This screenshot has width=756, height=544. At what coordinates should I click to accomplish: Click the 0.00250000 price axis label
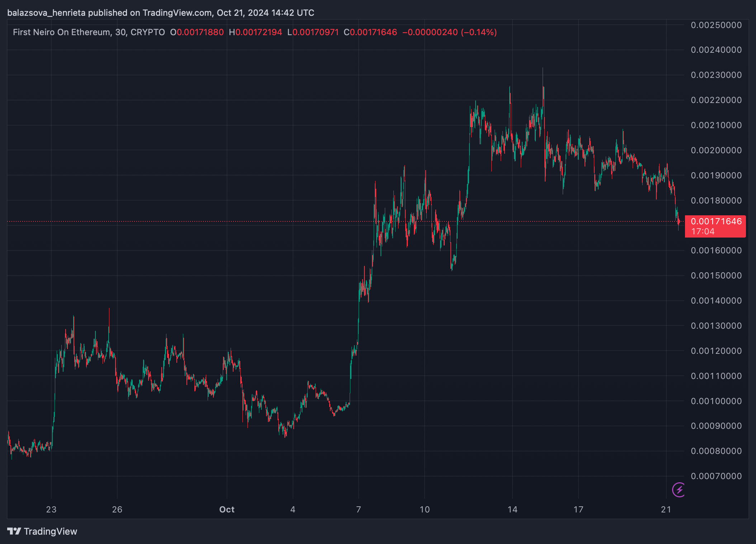(716, 25)
